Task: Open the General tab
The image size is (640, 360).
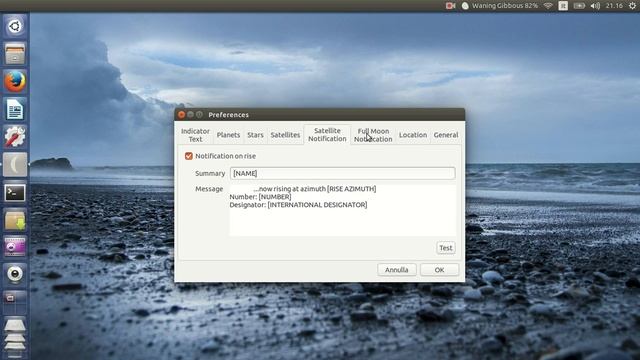Action: (446, 135)
